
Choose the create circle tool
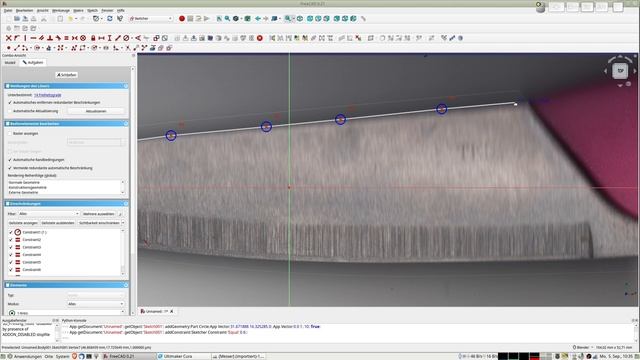[x=37, y=48]
